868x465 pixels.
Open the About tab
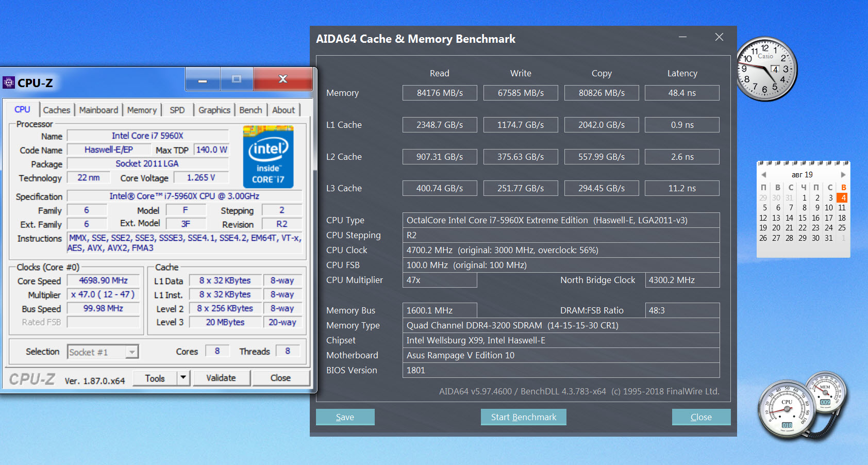tap(283, 110)
